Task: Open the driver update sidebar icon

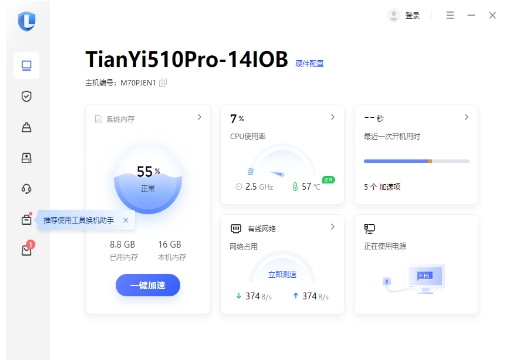Action: click(x=26, y=158)
